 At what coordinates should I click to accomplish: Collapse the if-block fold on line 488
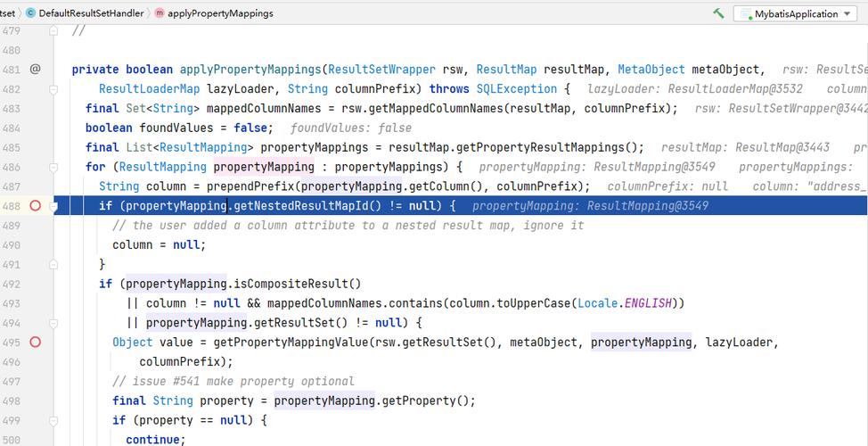[x=53, y=206]
